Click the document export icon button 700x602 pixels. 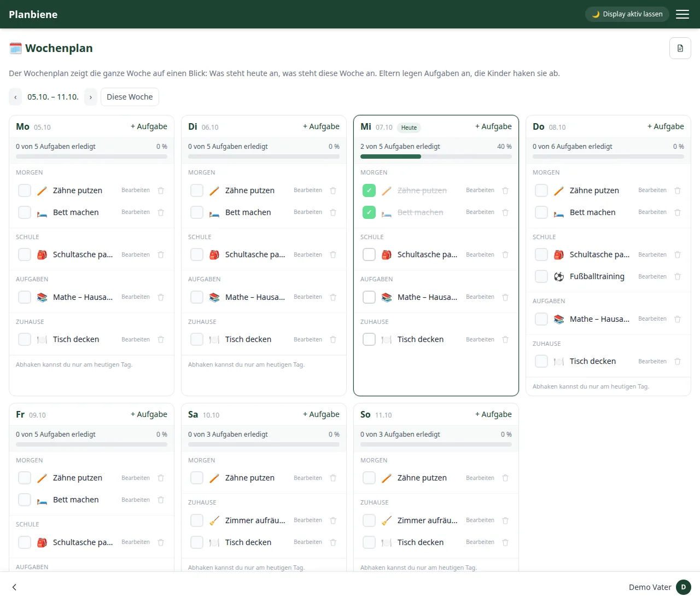680,48
